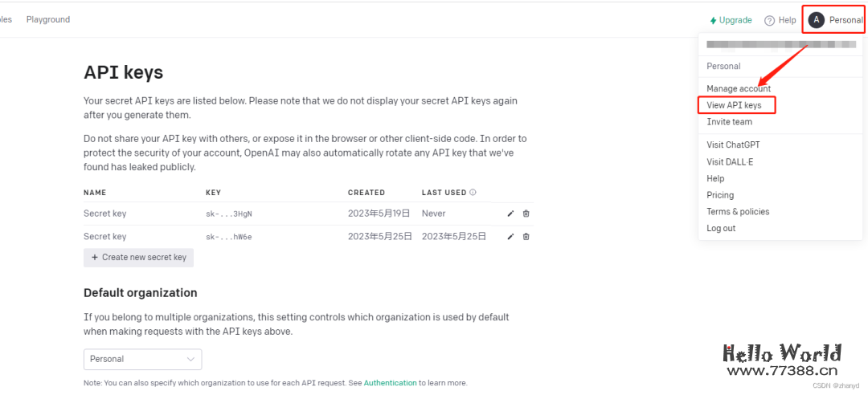
Task: Open Visit ChatGPT from account menu
Action: [733, 145]
